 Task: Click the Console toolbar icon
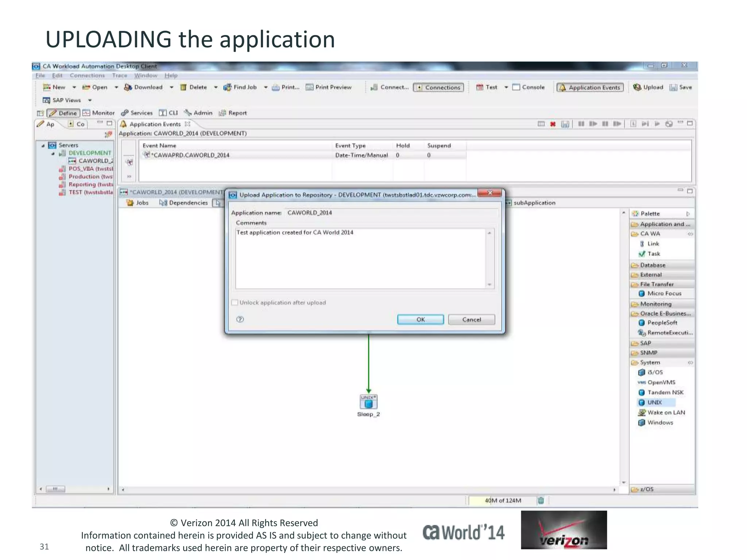[516, 87]
